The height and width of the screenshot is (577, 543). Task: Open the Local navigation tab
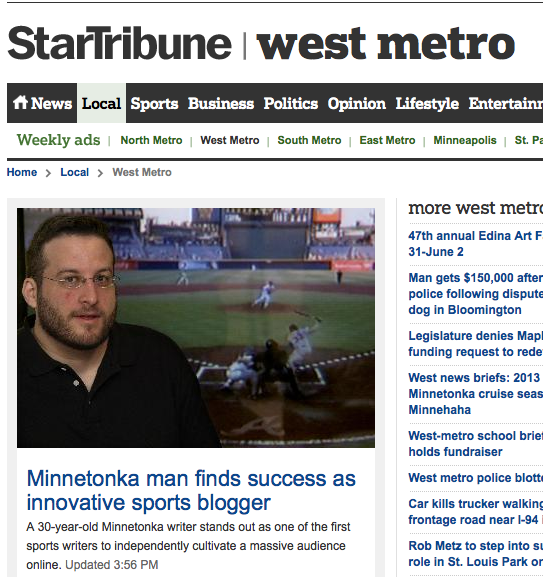click(101, 103)
